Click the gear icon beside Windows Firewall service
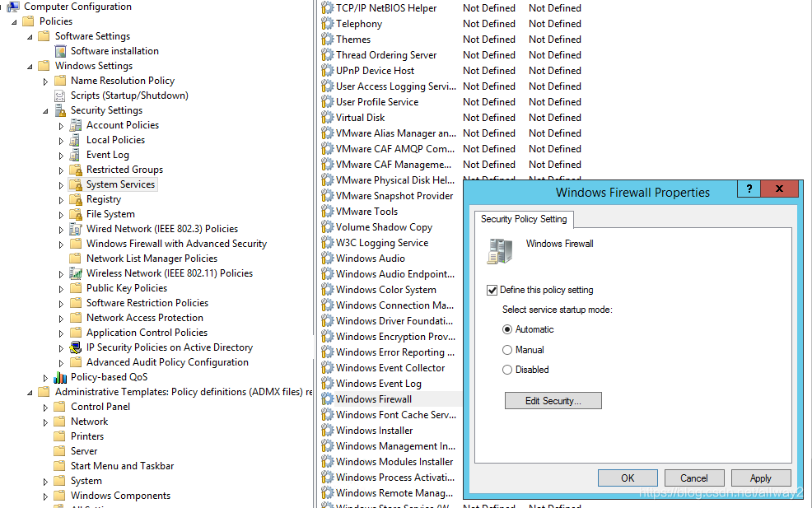This screenshot has width=812, height=508. click(x=327, y=399)
